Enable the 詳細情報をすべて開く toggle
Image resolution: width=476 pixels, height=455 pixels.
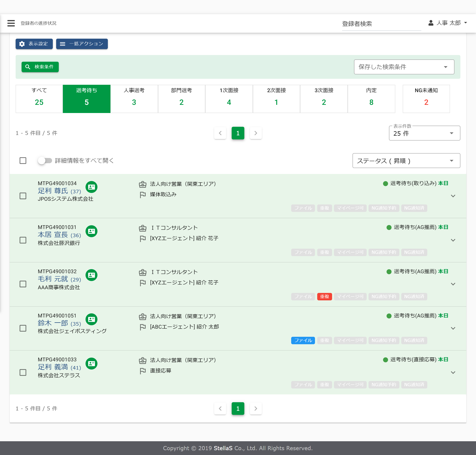click(x=45, y=160)
